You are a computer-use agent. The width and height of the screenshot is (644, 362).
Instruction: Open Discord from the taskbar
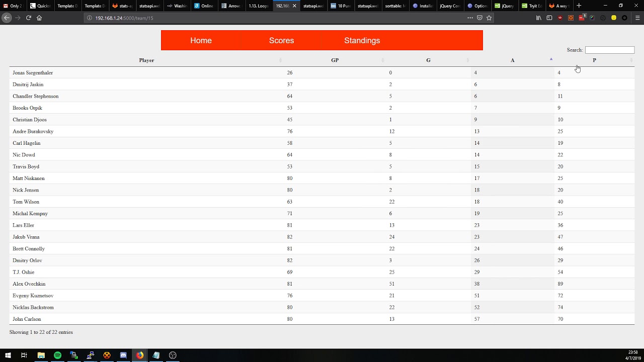[123, 355]
